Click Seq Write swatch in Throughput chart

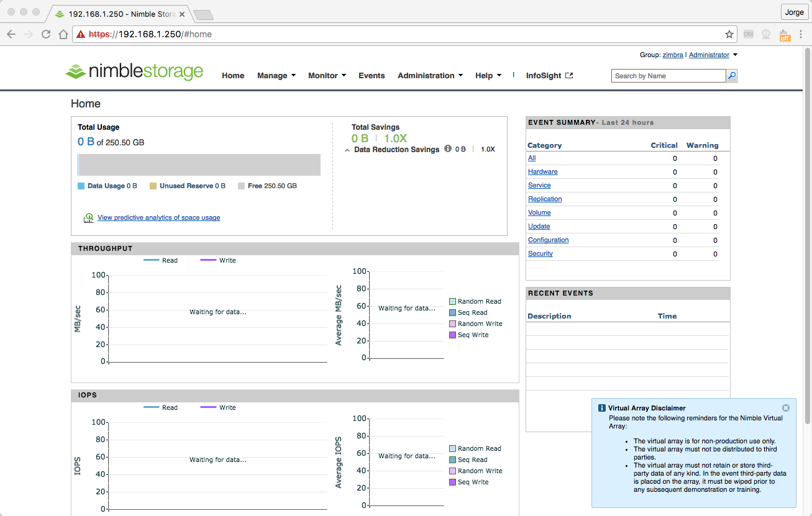tap(452, 335)
